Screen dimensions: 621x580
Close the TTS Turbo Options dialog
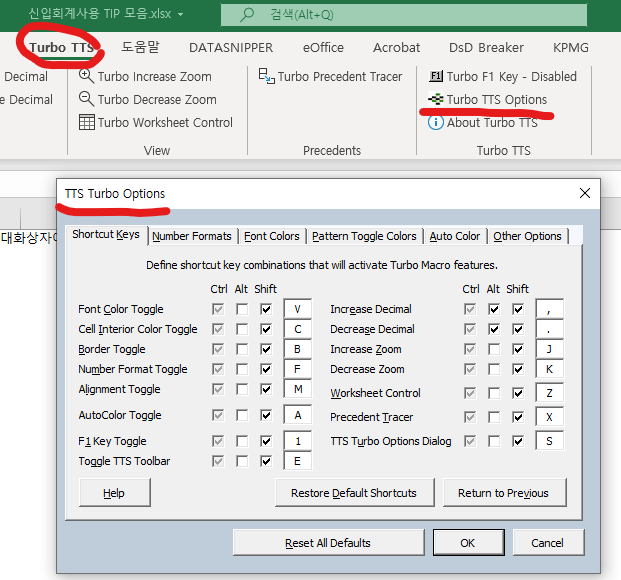point(585,193)
